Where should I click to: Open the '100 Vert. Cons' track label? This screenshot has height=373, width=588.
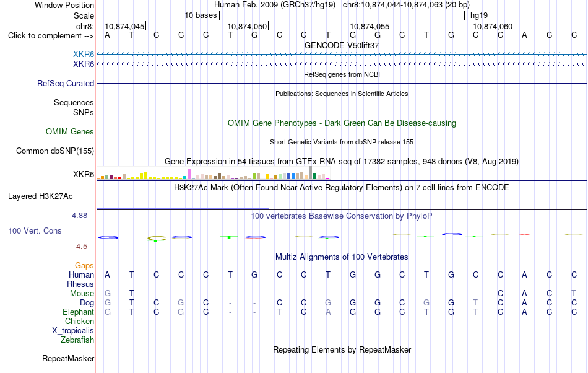tap(35, 230)
